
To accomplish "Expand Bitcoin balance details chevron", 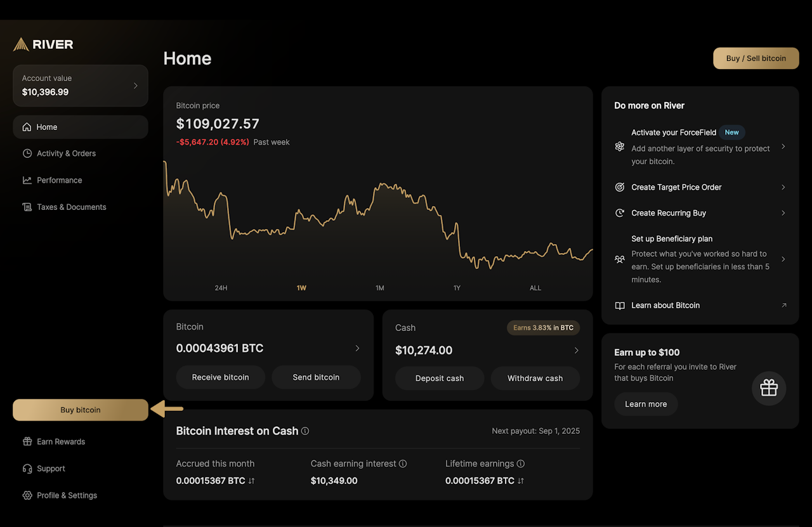I will tap(357, 348).
